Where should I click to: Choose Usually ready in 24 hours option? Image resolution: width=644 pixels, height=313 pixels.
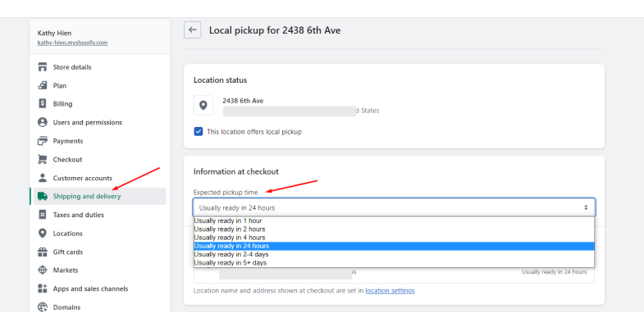pos(394,246)
